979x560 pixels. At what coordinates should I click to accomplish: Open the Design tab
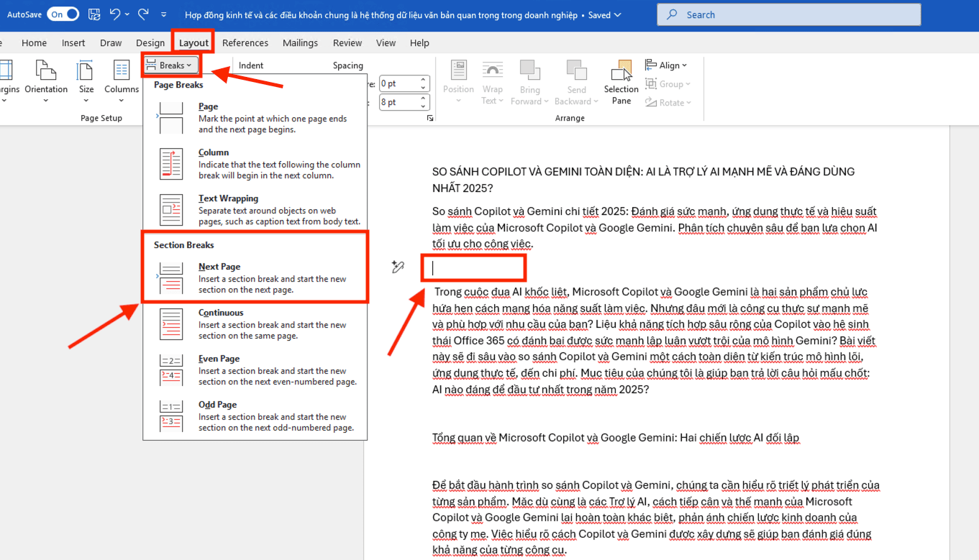click(x=150, y=42)
